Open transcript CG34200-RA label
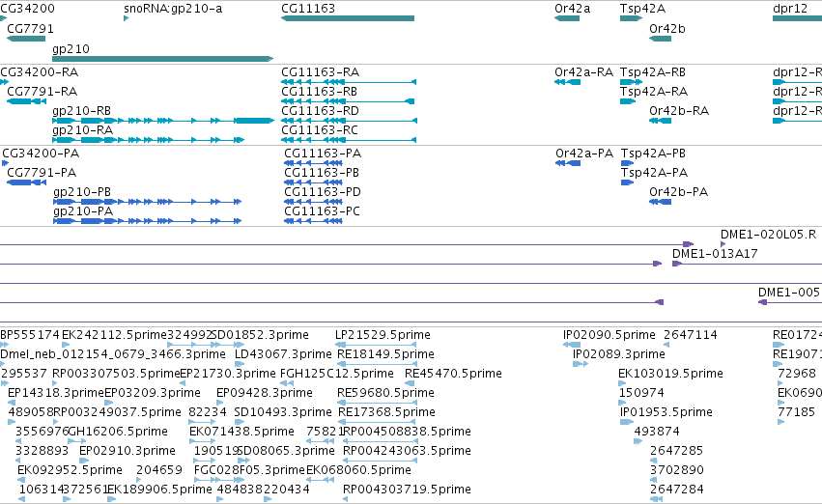The width and height of the screenshot is (822, 504). coord(40,72)
